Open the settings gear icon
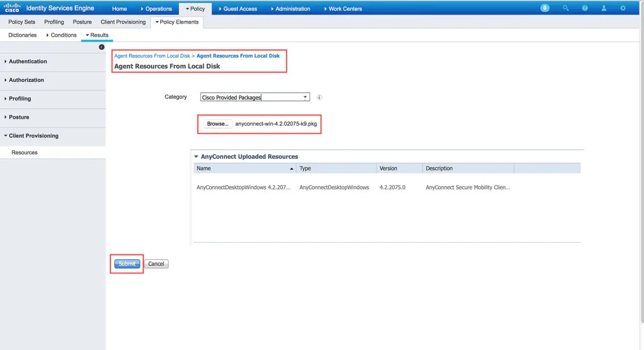 pos(623,8)
